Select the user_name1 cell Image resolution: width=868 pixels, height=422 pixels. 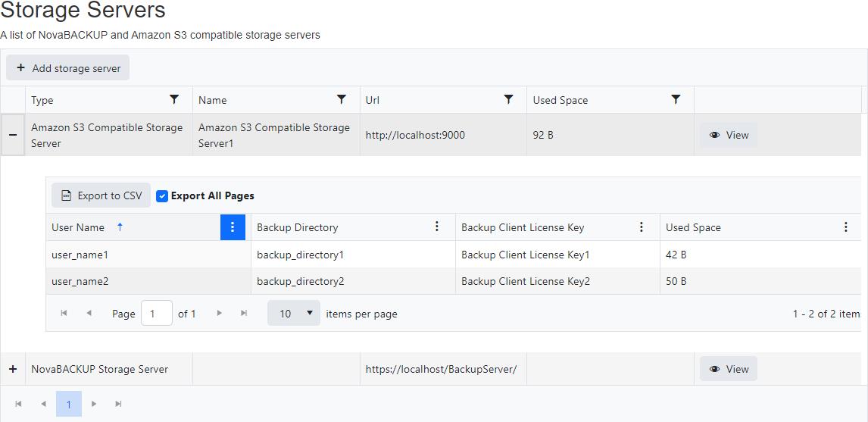pyautogui.click(x=148, y=255)
